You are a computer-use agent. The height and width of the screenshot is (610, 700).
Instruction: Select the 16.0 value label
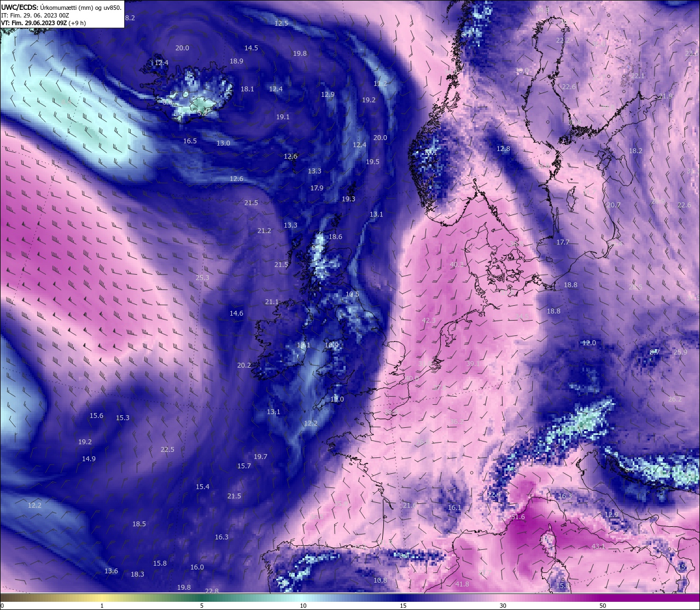coord(197,567)
